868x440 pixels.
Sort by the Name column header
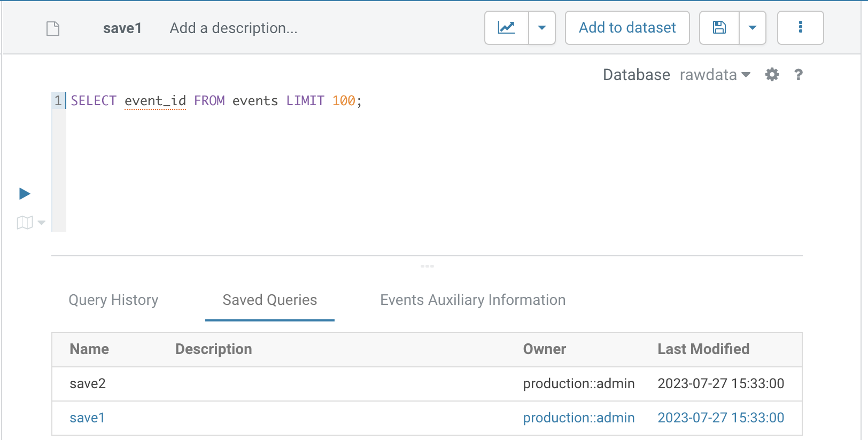(89, 349)
